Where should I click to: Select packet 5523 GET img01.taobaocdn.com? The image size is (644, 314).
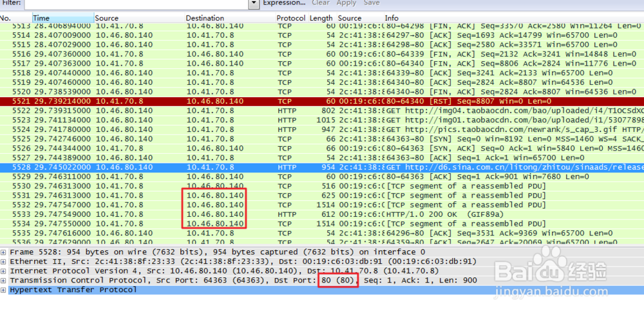[x=322, y=120]
